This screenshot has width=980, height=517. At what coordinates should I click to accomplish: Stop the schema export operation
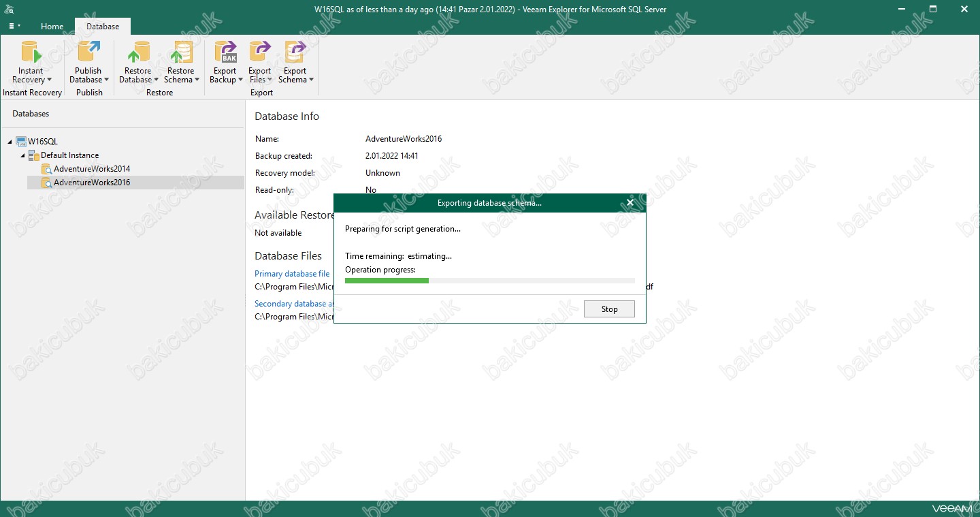click(x=609, y=309)
